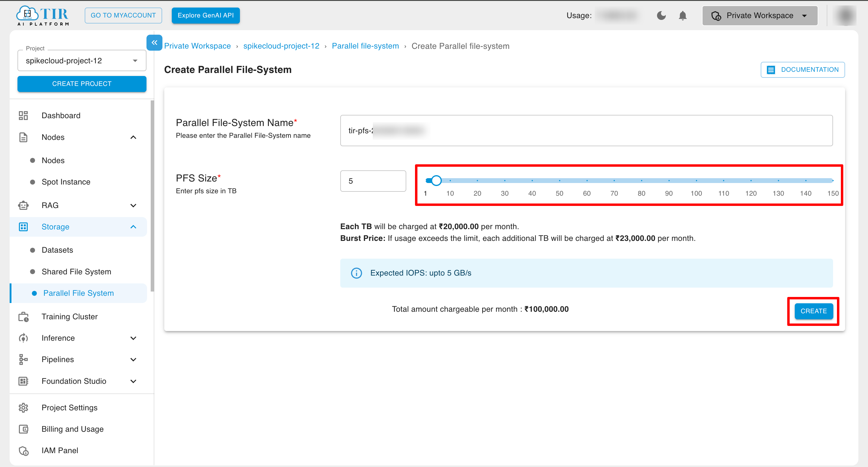Click the notification bell icon
868x467 pixels.
(683, 15)
